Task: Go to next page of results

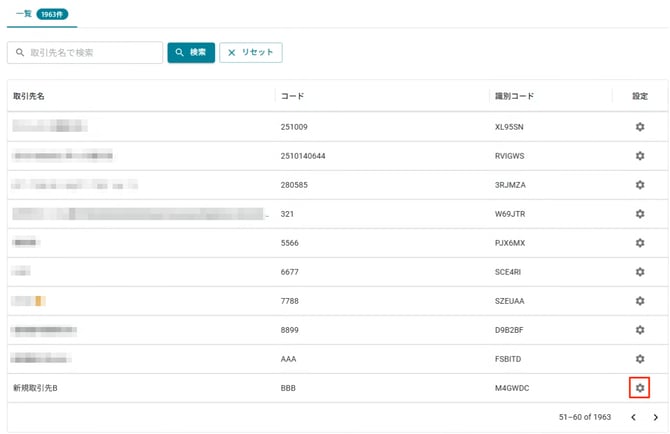Action: (x=655, y=417)
